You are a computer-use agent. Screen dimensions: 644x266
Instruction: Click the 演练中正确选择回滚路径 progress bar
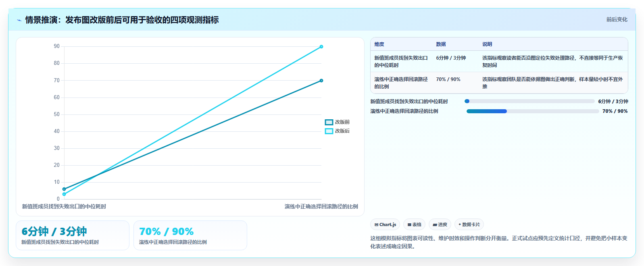tap(533, 111)
